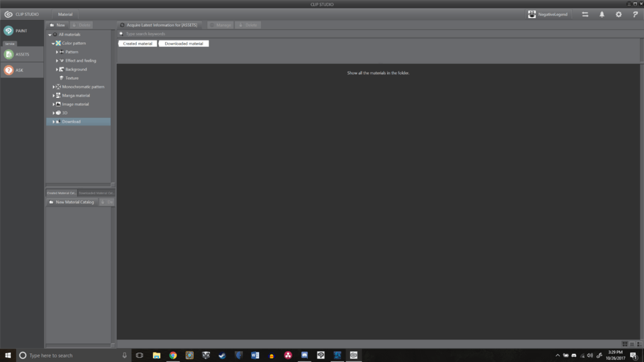Open Steam from the taskbar
Viewport: 644px width, 362px height.
(222, 355)
